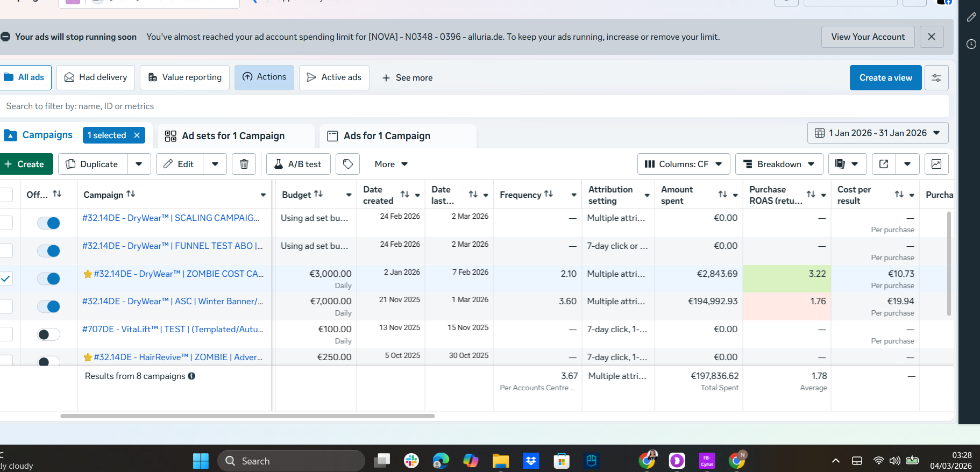Delete the selected campaign with trash icon

pos(244,164)
